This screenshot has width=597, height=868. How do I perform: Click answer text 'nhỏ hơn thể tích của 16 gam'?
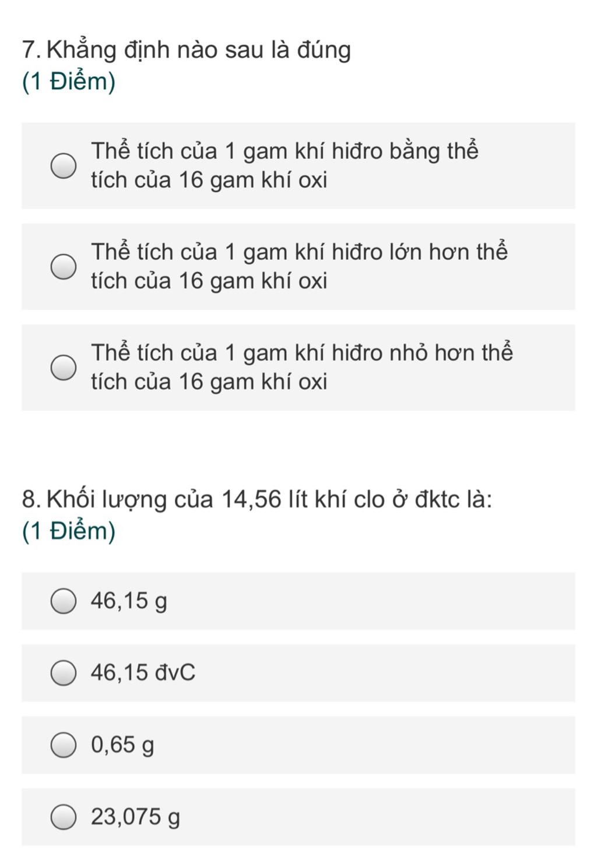point(302,367)
